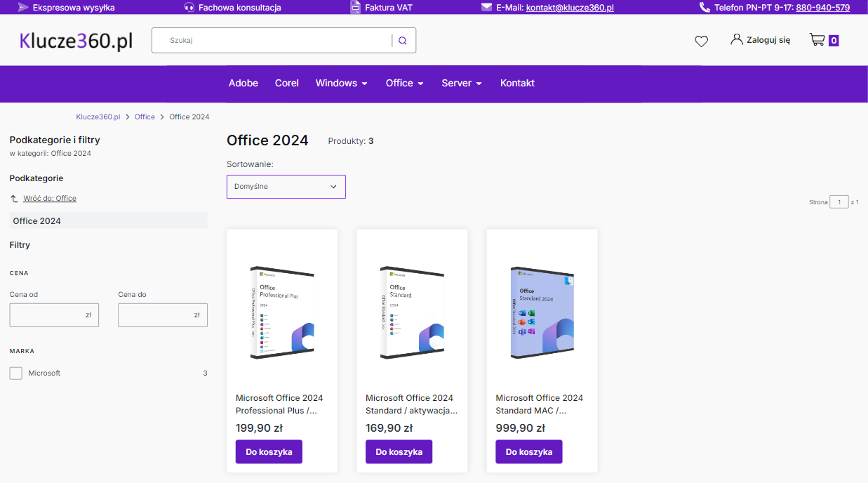Tick the Microsoft brand checkbox

pyautogui.click(x=15, y=373)
